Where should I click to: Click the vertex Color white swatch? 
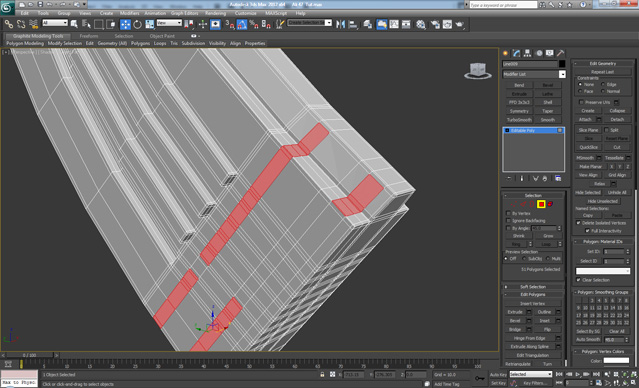616,361
